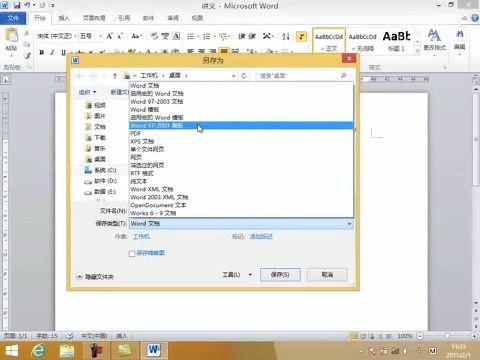Click the Character Border icon
The width and height of the screenshot is (480, 360).
tap(176, 36)
